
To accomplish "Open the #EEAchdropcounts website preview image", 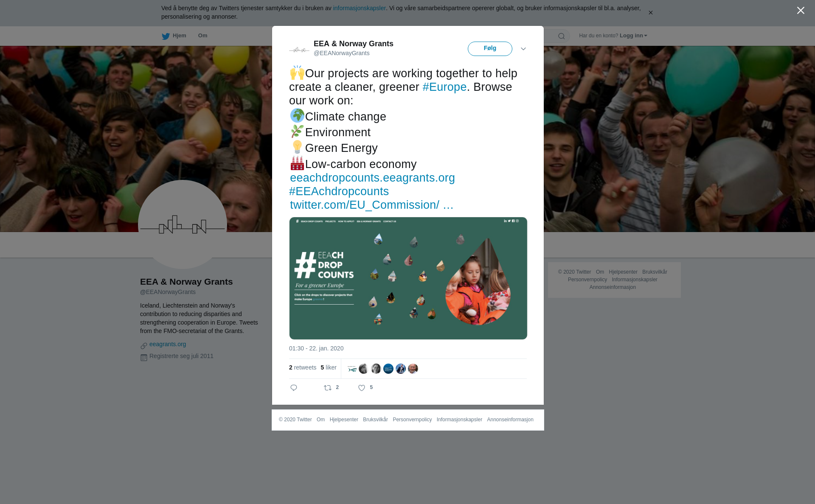I will (x=408, y=278).
